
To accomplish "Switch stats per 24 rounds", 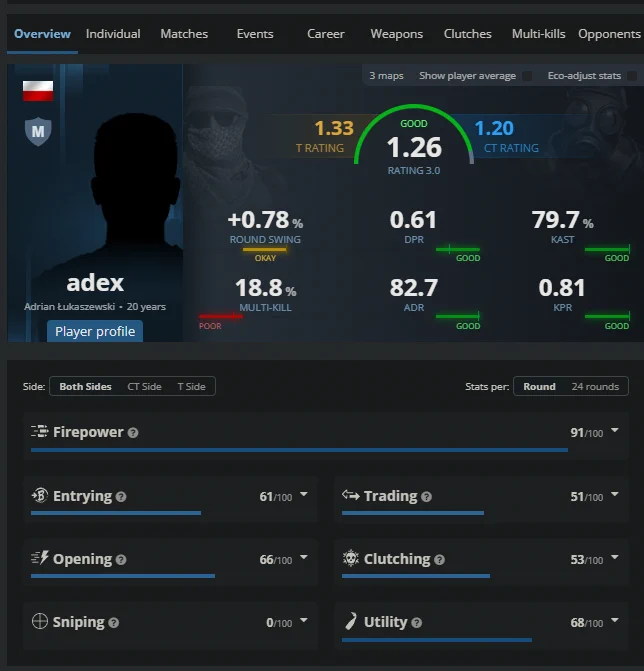I will (x=595, y=386).
